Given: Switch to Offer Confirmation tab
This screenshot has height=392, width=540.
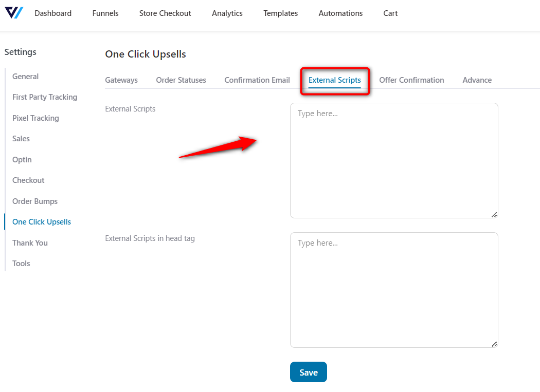Looking at the screenshot, I should point(411,80).
